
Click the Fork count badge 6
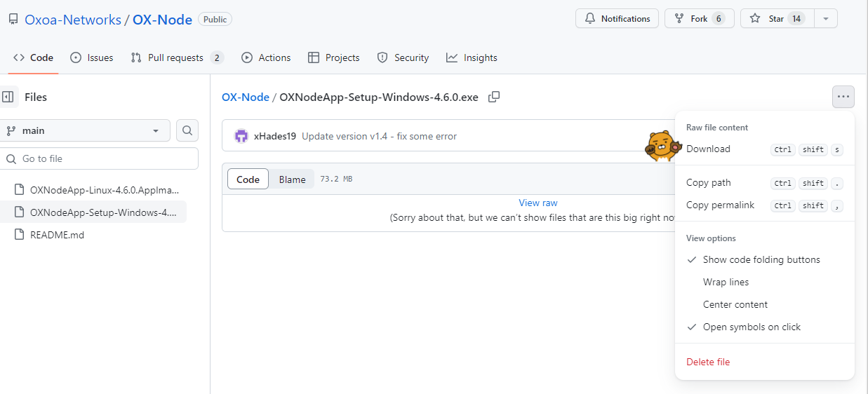coord(718,19)
